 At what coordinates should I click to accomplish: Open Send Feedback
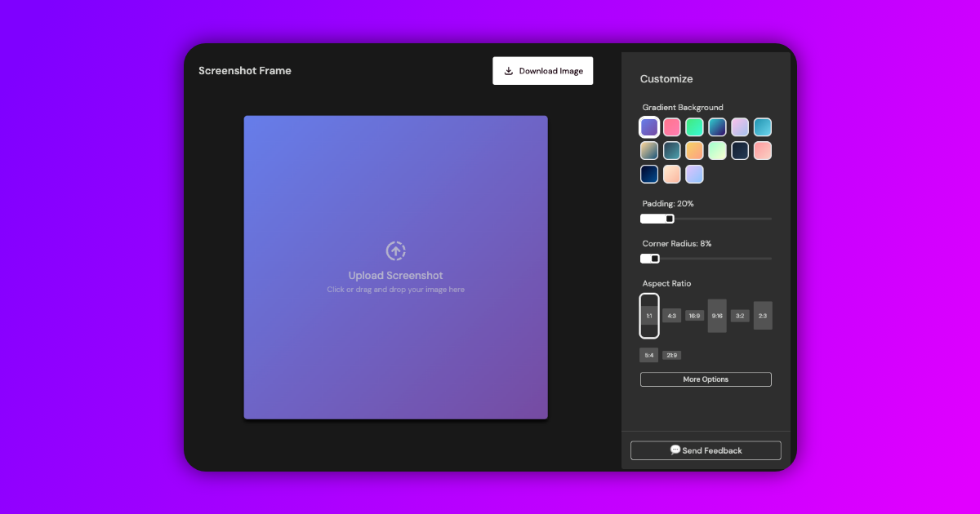706,450
